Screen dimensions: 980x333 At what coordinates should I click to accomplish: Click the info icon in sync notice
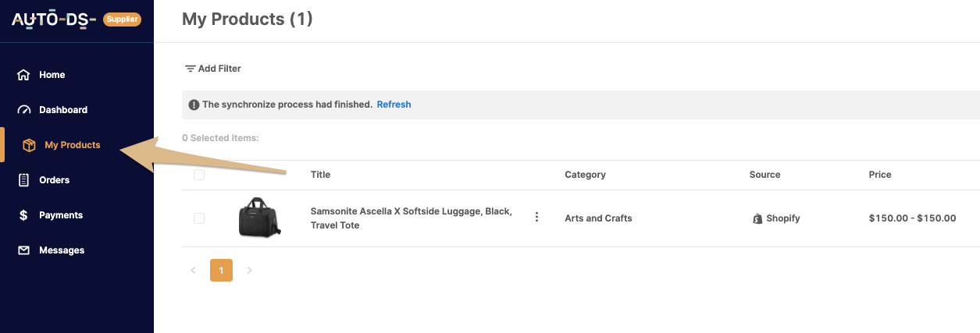tap(194, 105)
